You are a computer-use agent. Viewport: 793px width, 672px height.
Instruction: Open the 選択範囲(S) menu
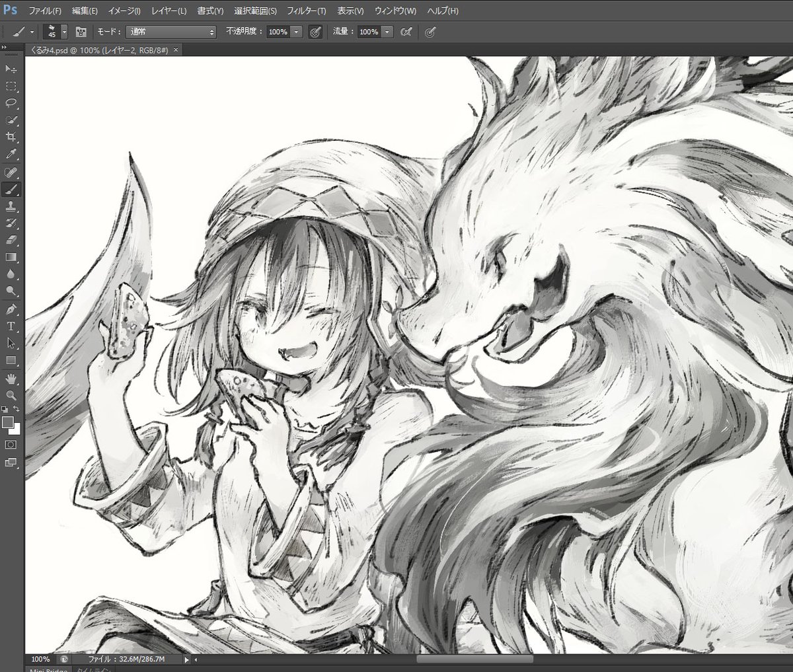(x=256, y=11)
